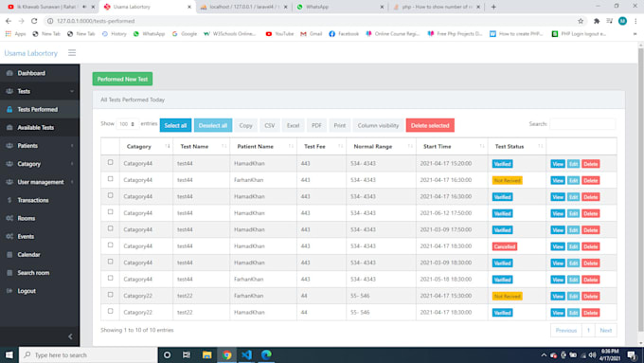This screenshot has width=644, height=363.
Task: Open the Apps bookmarks grid icon
Action: (9, 34)
